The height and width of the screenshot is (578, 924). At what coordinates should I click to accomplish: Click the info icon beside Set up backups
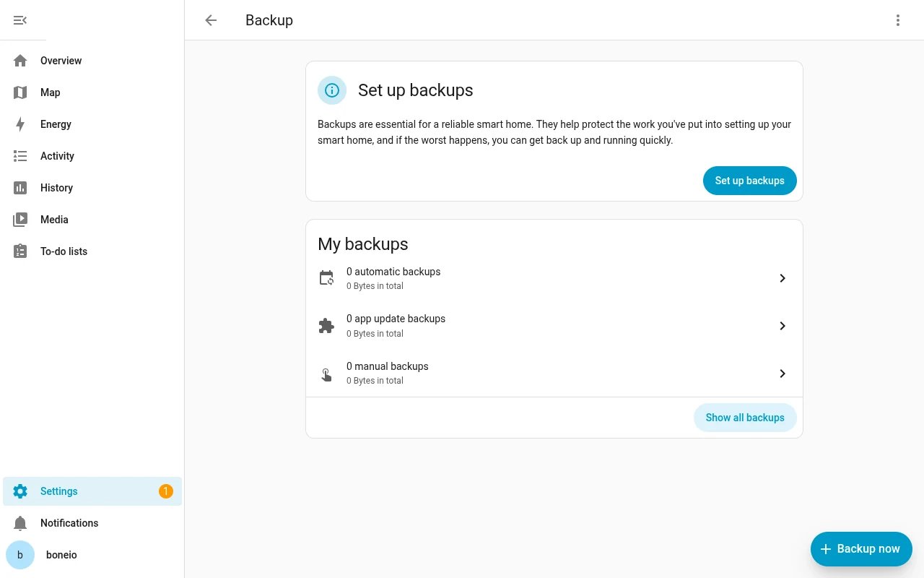[x=332, y=90]
